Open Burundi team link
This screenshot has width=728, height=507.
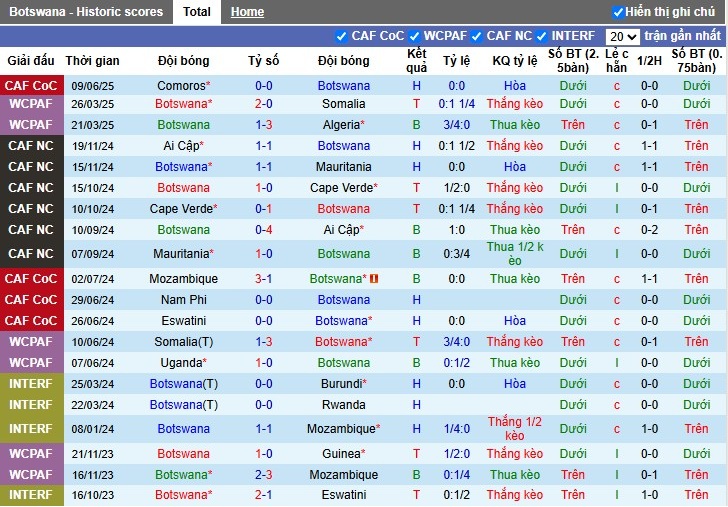point(344,384)
